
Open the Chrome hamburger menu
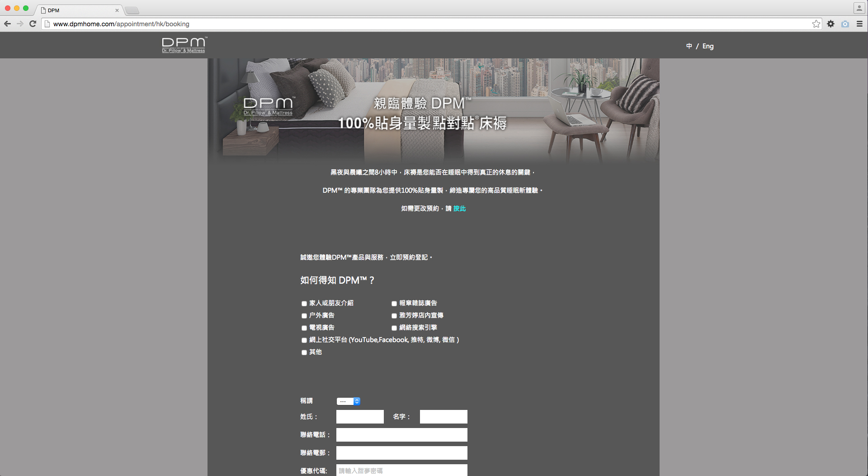859,24
